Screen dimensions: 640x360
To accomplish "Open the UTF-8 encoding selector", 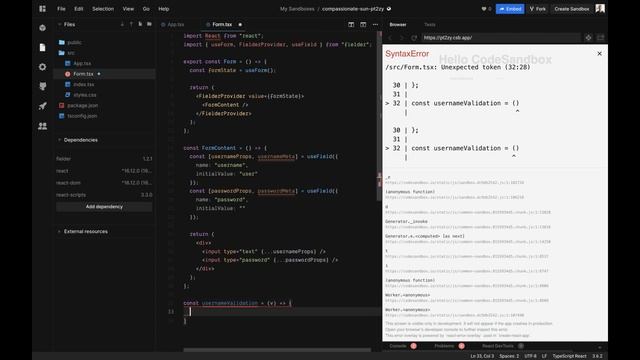I will (530, 356).
